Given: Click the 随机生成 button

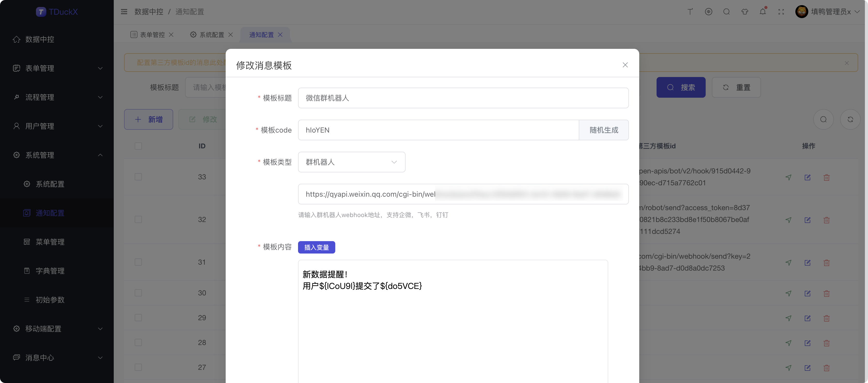Looking at the screenshot, I should 604,130.
